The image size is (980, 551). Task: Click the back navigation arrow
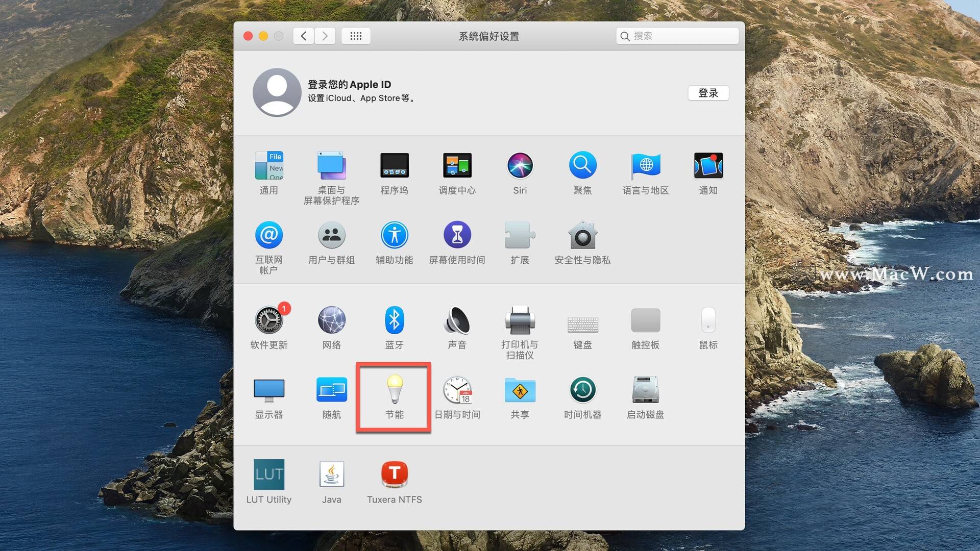pos(304,36)
